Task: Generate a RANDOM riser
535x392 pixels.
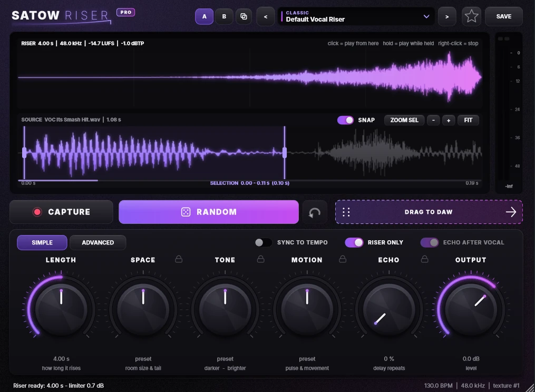Action: [209, 212]
